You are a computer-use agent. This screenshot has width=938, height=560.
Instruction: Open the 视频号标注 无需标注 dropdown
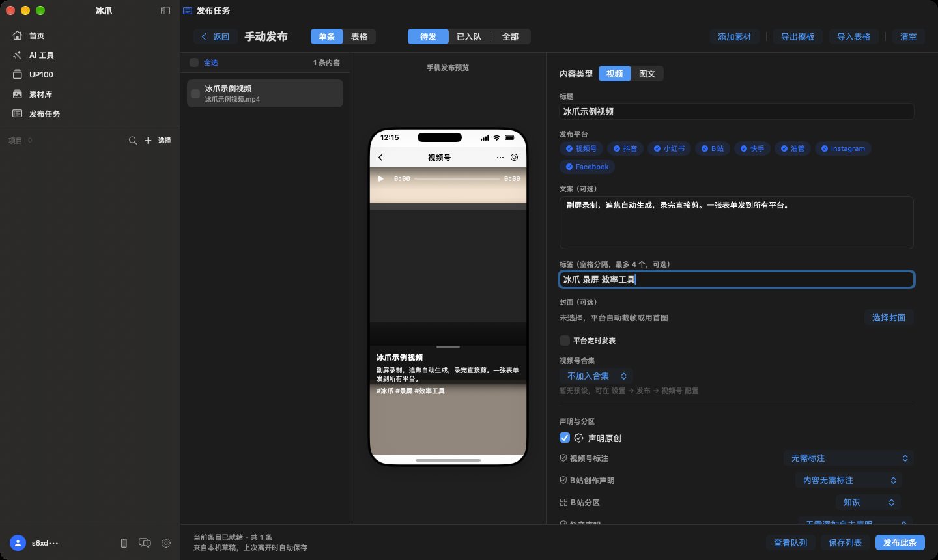pyautogui.click(x=848, y=458)
